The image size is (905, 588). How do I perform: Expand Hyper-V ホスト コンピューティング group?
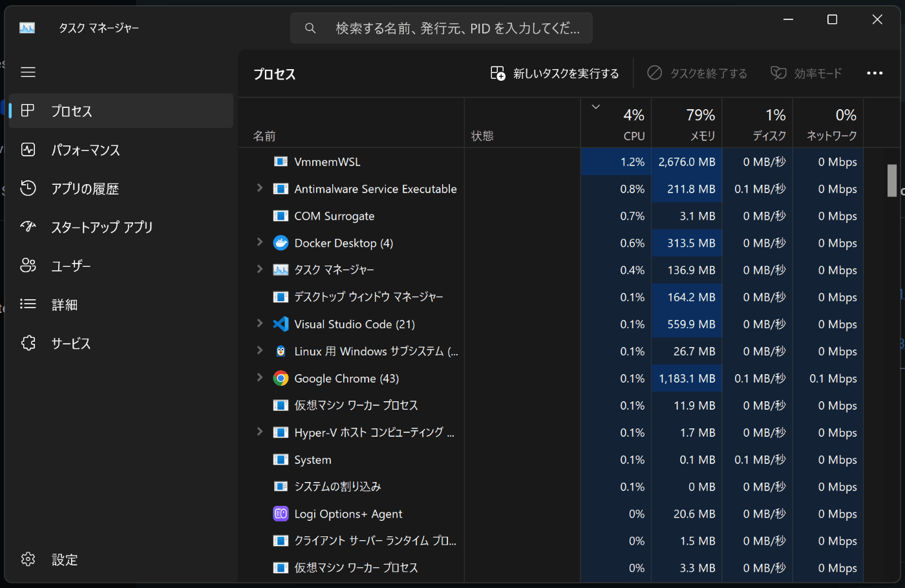[260, 432]
